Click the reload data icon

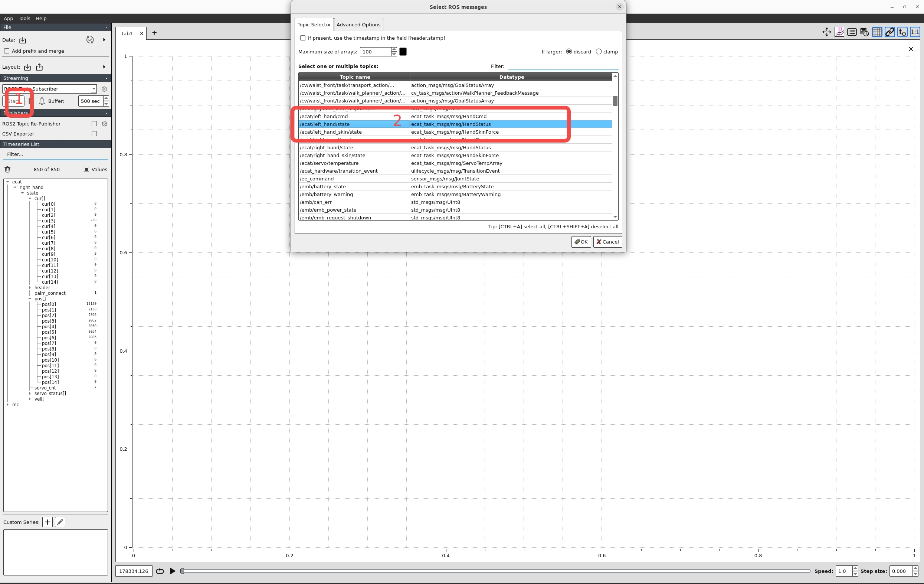(x=90, y=40)
